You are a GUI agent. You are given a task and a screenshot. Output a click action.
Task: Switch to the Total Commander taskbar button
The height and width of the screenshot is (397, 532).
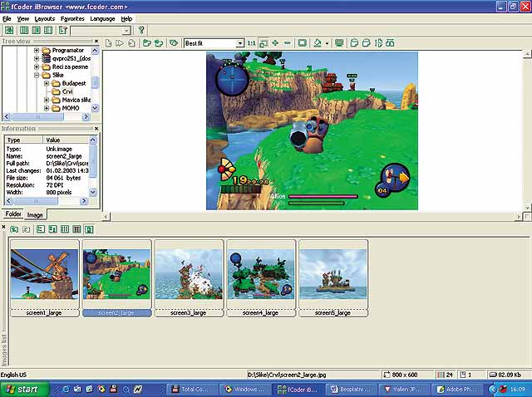coord(194,390)
